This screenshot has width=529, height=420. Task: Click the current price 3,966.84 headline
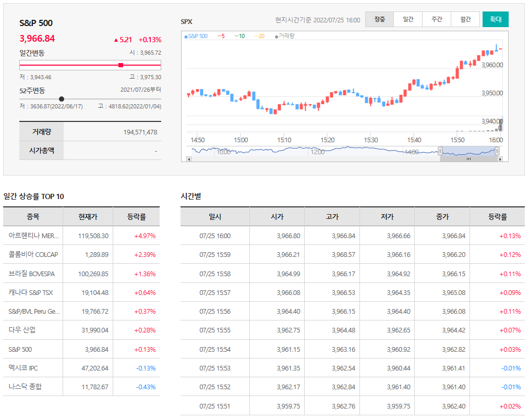pos(37,39)
